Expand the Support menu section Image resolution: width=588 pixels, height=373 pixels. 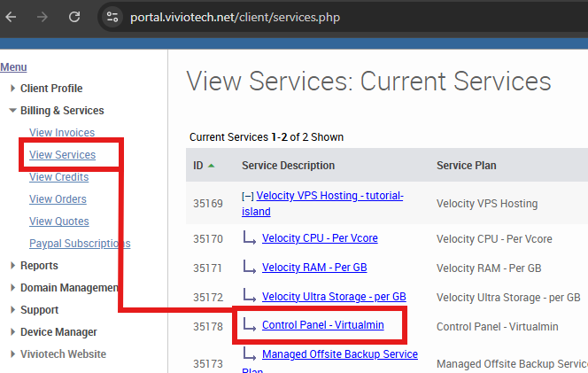(x=39, y=310)
